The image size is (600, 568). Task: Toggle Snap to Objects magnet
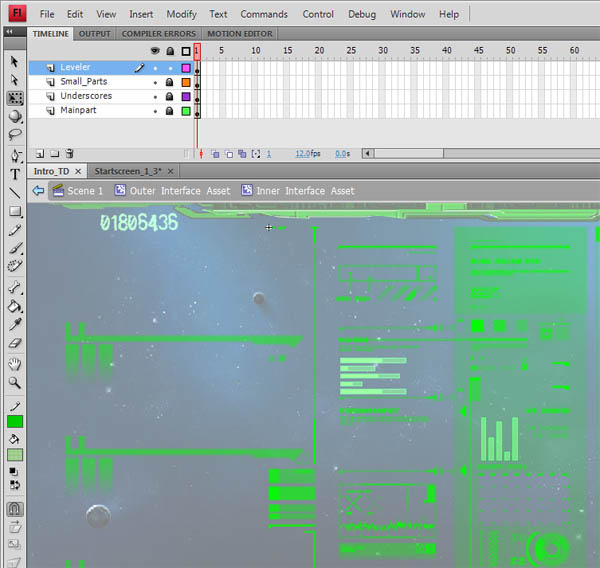point(15,509)
